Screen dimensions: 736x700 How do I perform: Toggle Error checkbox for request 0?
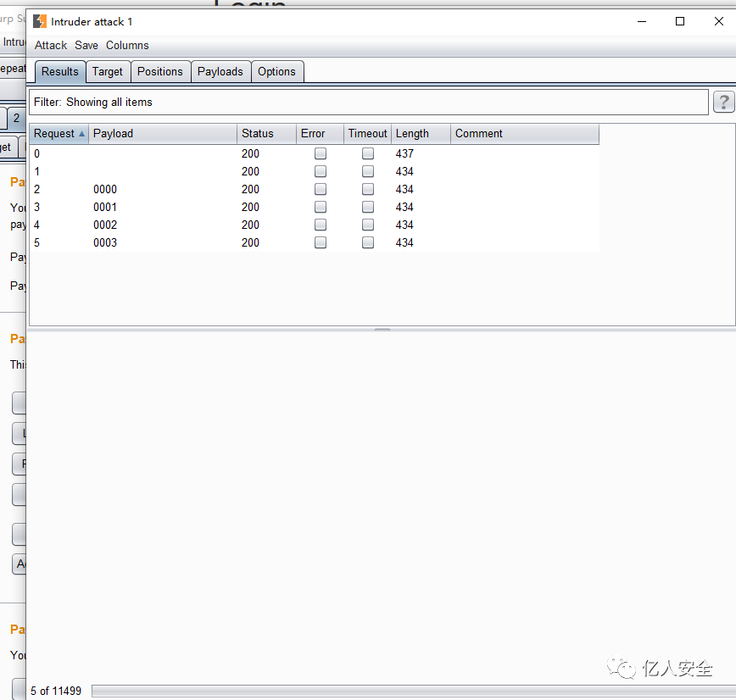click(321, 153)
